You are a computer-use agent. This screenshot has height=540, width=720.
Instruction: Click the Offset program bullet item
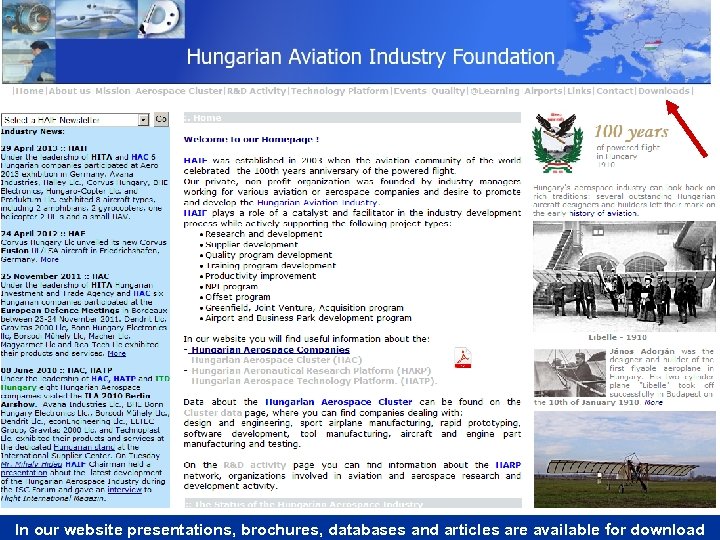237,297
